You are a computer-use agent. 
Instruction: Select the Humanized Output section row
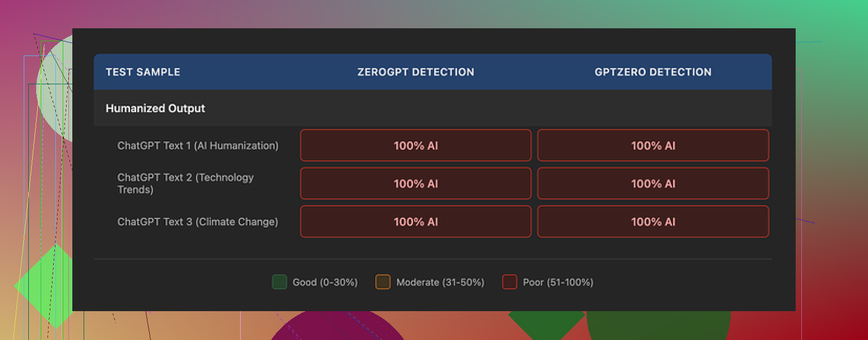pyautogui.click(x=155, y=108)
